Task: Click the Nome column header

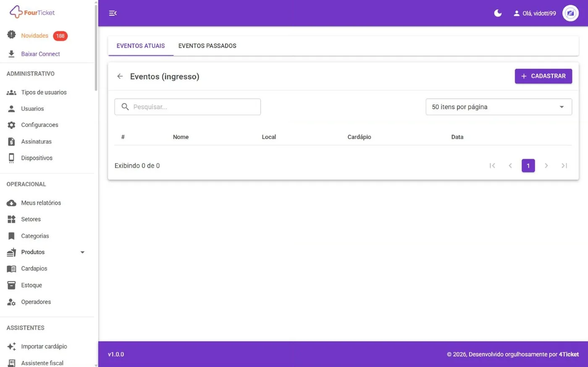Action: pyautogui.click(x=181, y=137)
